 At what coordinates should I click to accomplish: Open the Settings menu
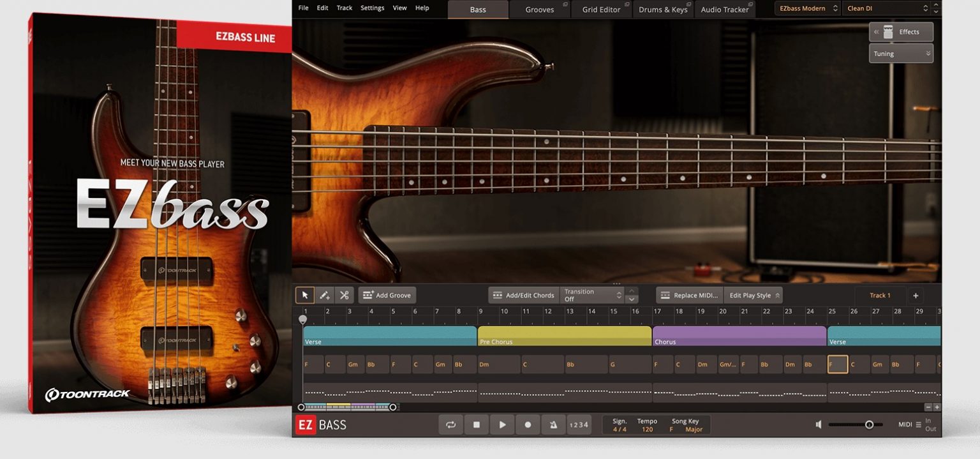point(372,8)
